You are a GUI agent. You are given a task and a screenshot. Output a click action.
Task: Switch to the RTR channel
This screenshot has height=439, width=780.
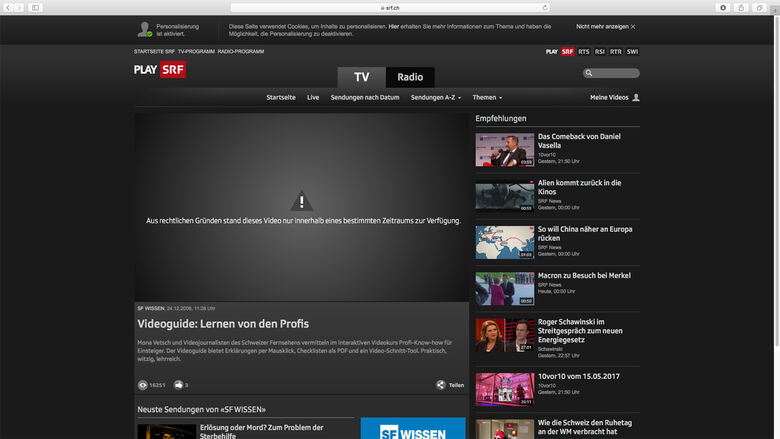(x=616, y=52)
